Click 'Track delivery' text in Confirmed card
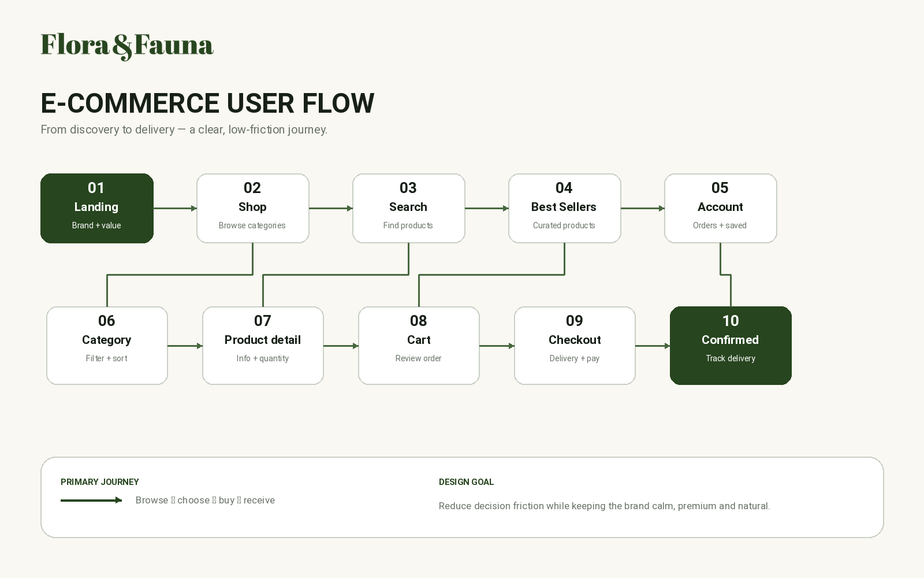The height and width of the screenshot is (578, 924). (x=731, y=358)
